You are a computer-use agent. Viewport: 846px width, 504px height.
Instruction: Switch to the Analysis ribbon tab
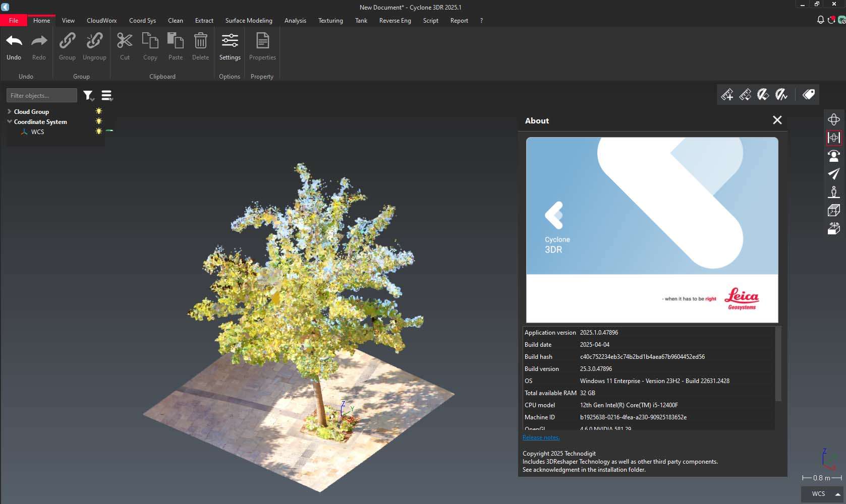pyautogui.click(x=295, y=21)
